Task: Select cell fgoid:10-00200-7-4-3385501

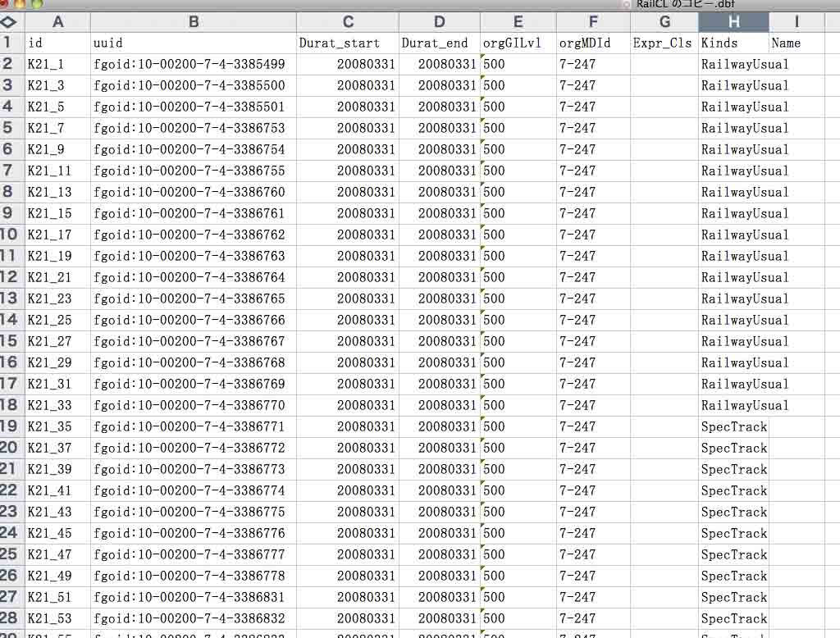Action: tap(194, 107)
